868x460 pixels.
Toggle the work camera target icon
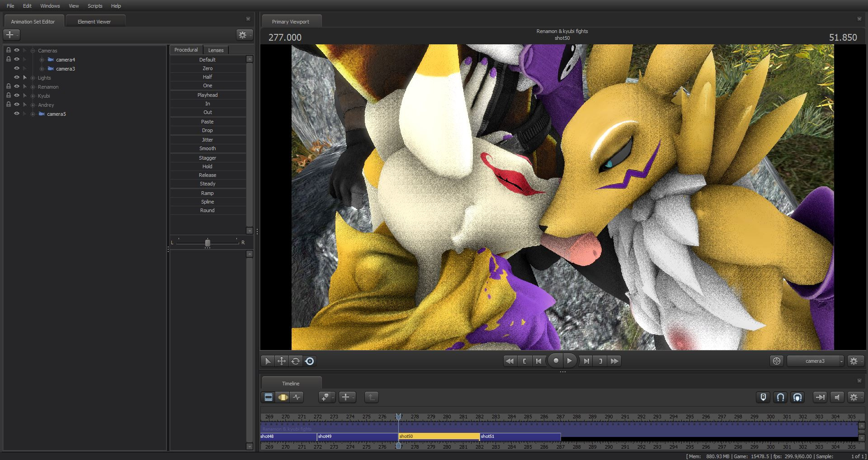click(777, 361)
